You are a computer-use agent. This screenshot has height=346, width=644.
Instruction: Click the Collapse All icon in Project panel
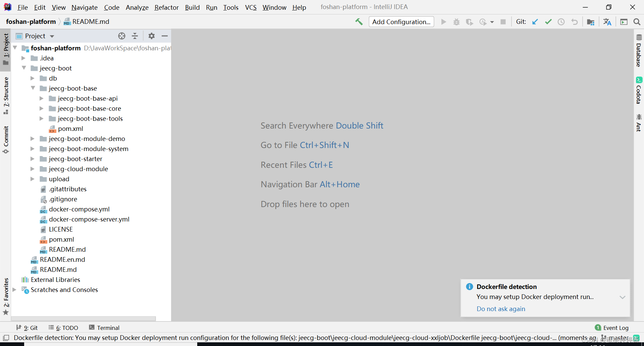pyautogui.click(x=135, y=36)
